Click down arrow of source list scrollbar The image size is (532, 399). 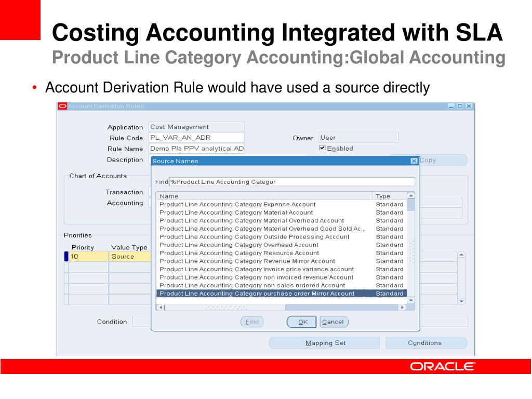click(410, 301)
